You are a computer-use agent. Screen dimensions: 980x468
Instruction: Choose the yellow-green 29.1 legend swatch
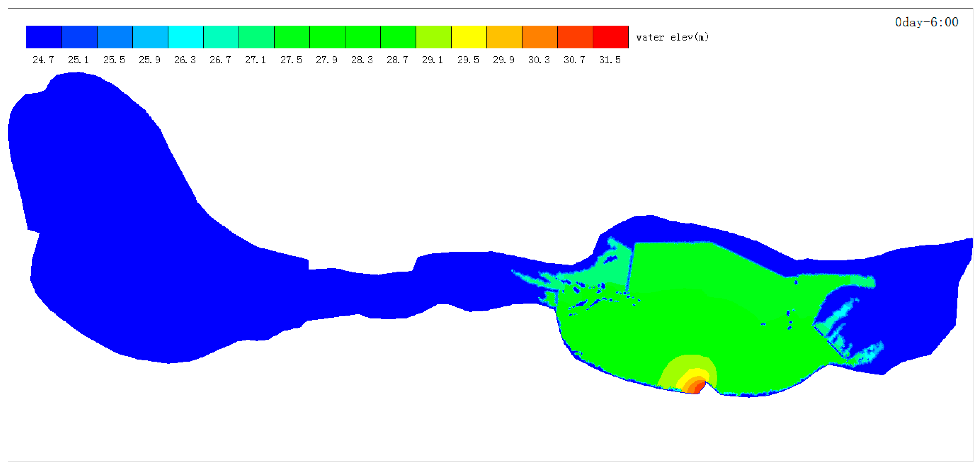click(x=433, y=37)
